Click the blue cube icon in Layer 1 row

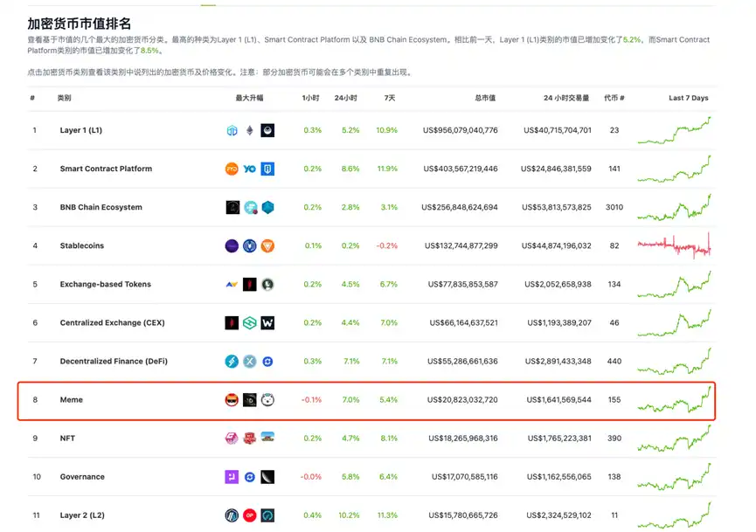[232, 130]
